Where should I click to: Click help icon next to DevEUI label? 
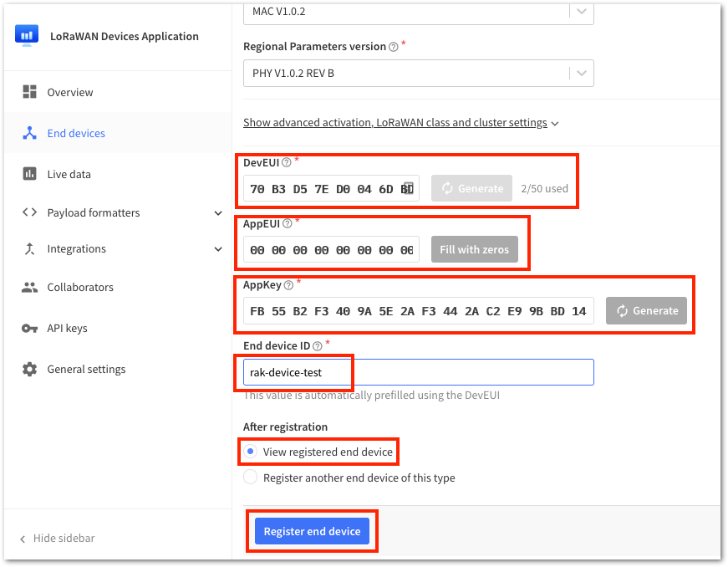pyautogui.click(x=287, y=162)
